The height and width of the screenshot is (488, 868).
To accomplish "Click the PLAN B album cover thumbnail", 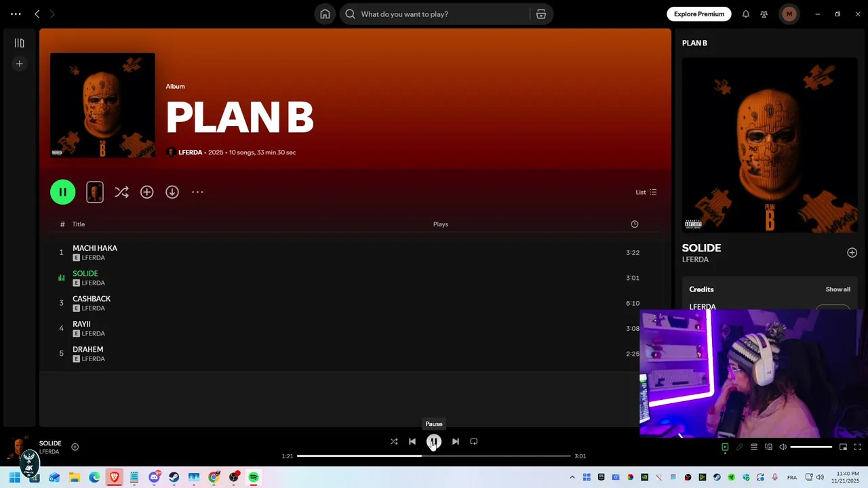I will [102, 105].
